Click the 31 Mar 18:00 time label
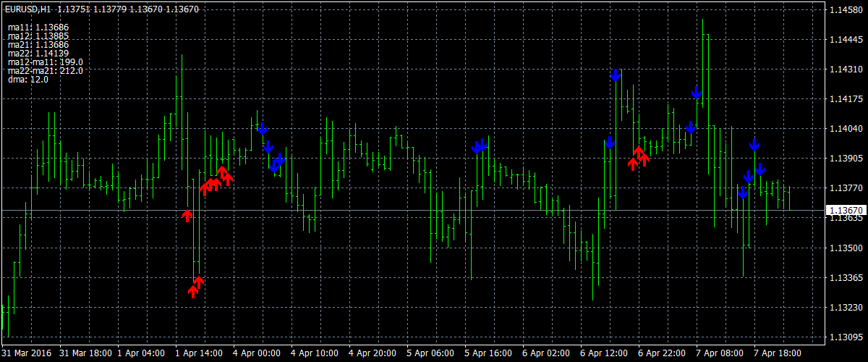The width and height of the screenshot is (868, 362). [85, 353]
